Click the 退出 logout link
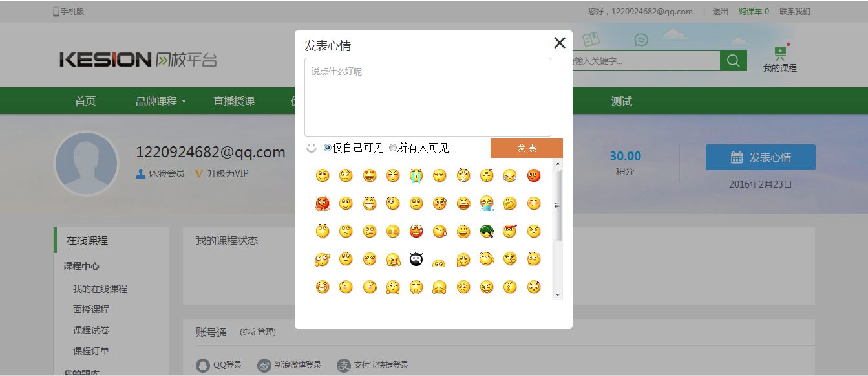The height and width of the screenshot is (376, 868). click(720, 12)
